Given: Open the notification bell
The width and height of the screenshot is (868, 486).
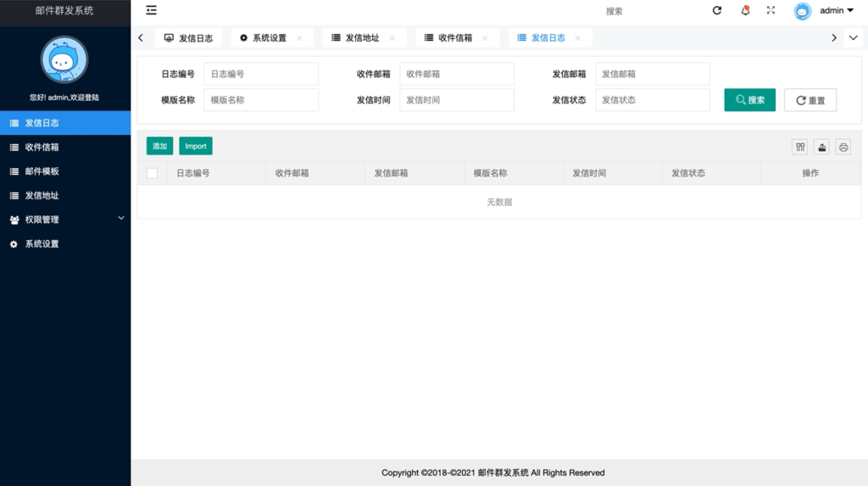Looking at the screenshot, I should [746, 10].
